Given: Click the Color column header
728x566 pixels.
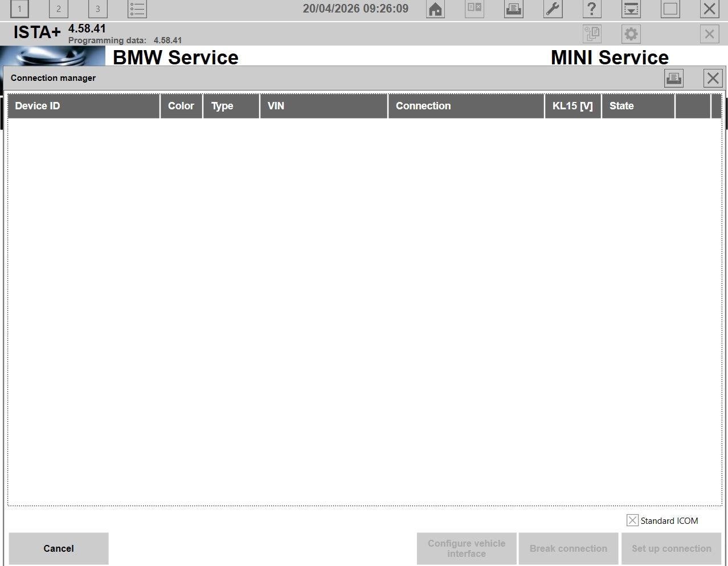Looking at the screenshot, I should tap(182, 106).
